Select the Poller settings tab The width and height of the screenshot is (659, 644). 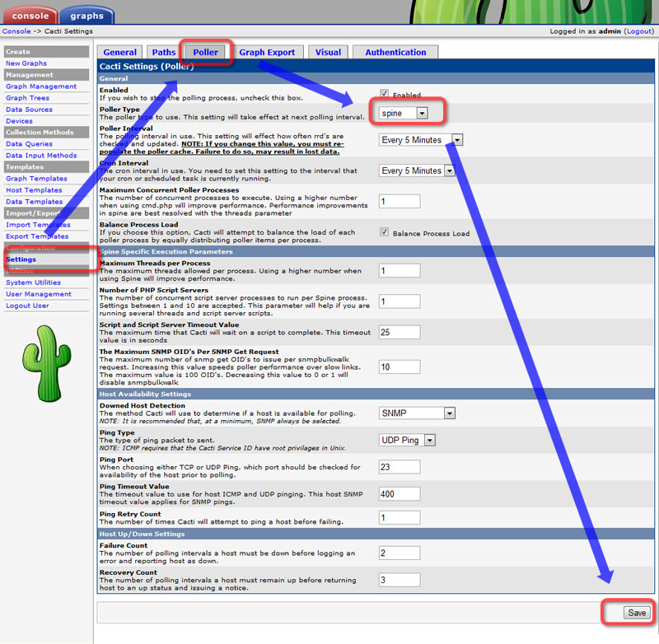(205, 52)
